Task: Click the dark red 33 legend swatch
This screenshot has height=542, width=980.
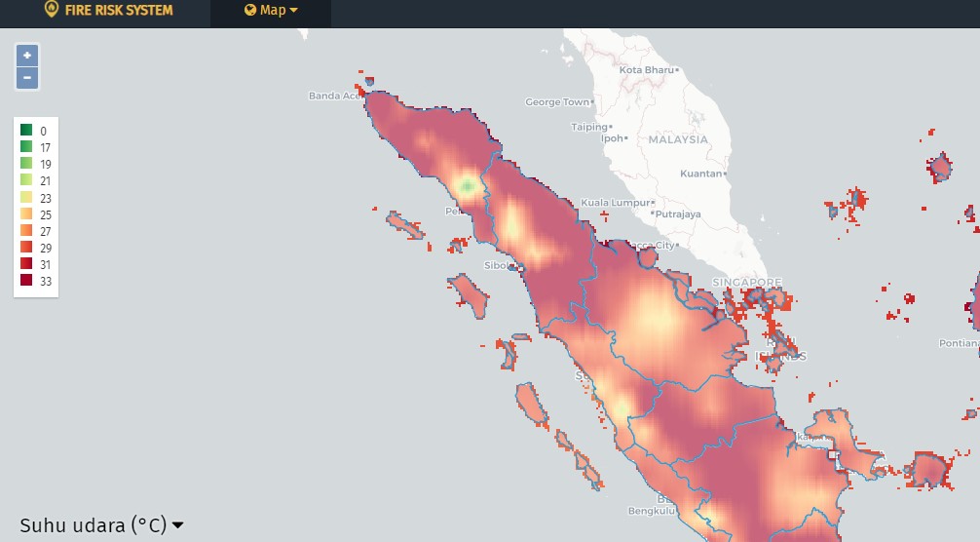Action: pos(26,281)
